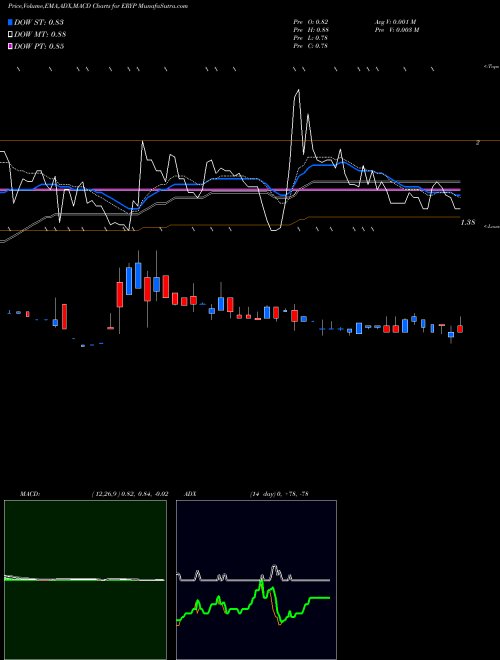Click the ADX values '(14 day) 0, +78, -78'

point(279,494)
